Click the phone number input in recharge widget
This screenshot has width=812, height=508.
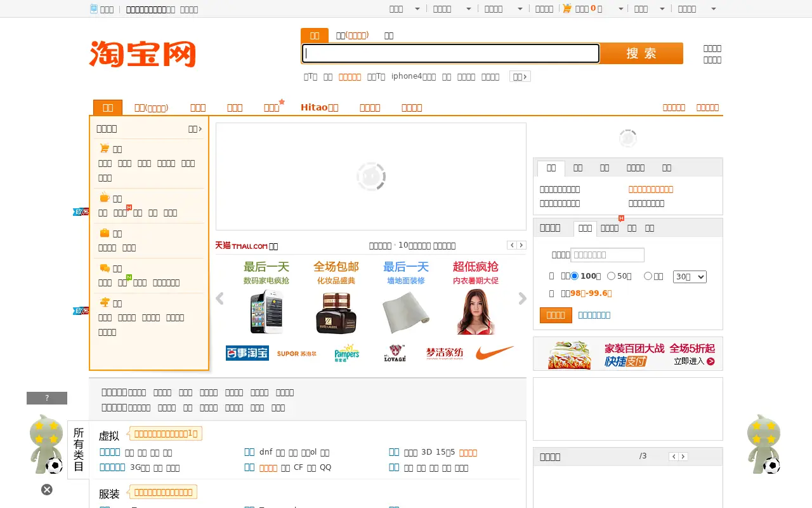(x=608, y=255)
